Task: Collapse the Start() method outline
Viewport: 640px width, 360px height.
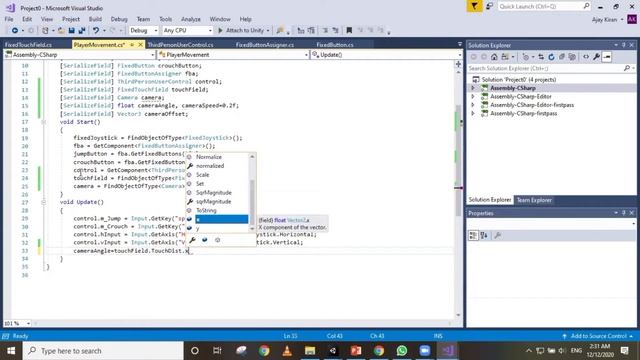Action: (x=43, y=122)
